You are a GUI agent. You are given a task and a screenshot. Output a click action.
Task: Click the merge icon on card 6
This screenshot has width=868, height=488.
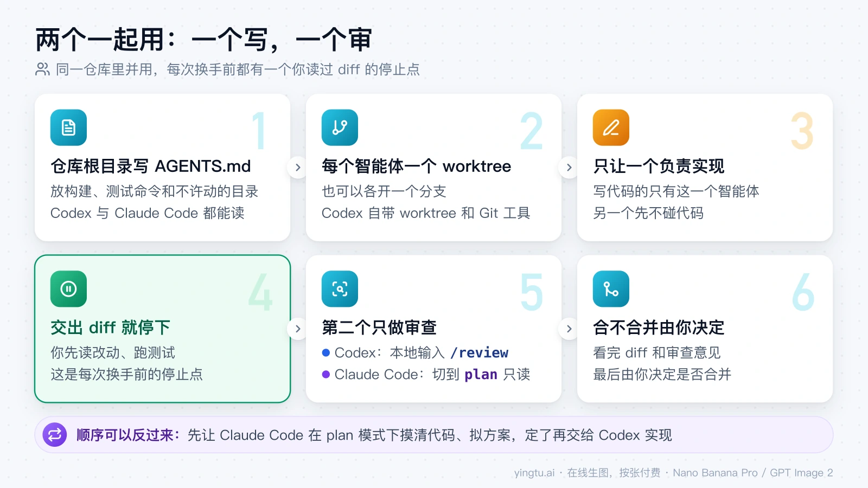coord(611,289)
